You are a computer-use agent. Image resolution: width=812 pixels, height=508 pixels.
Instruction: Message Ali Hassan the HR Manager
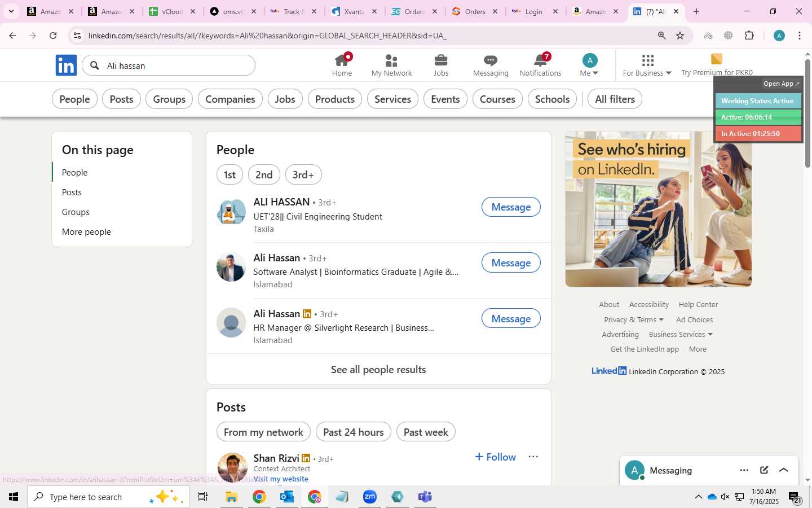(511, 319)
